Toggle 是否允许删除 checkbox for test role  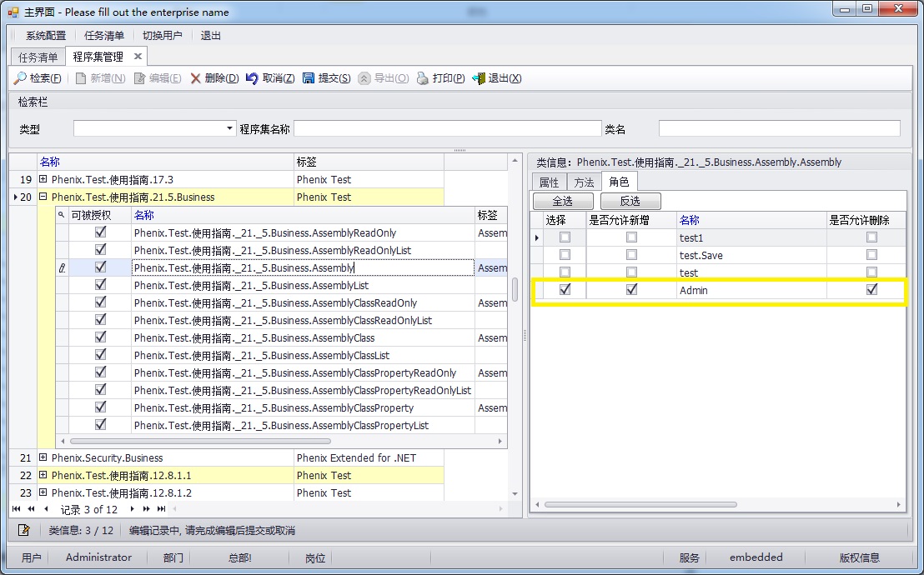point(871,272)
